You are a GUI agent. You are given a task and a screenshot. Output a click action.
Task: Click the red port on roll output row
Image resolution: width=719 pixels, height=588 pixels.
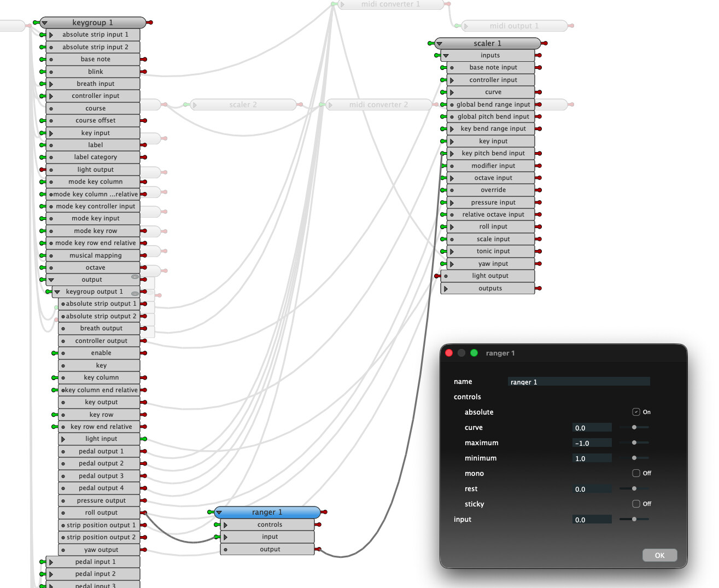(144, 513)
